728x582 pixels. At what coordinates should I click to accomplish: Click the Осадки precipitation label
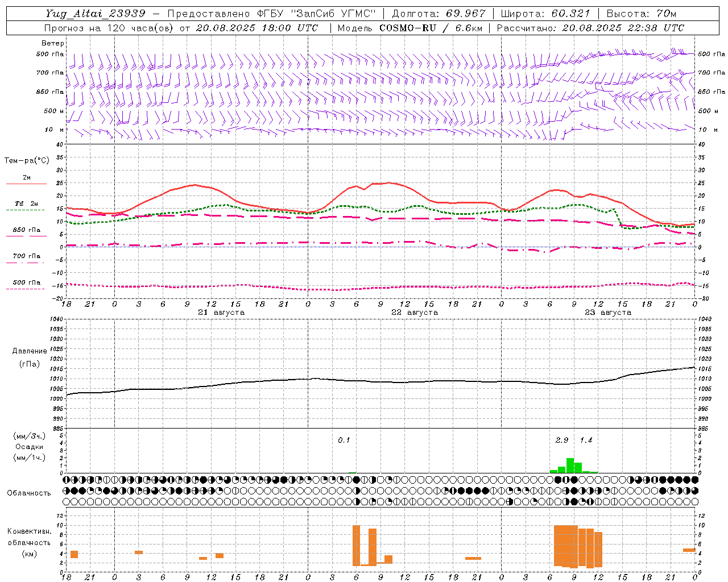pos(30,447)
